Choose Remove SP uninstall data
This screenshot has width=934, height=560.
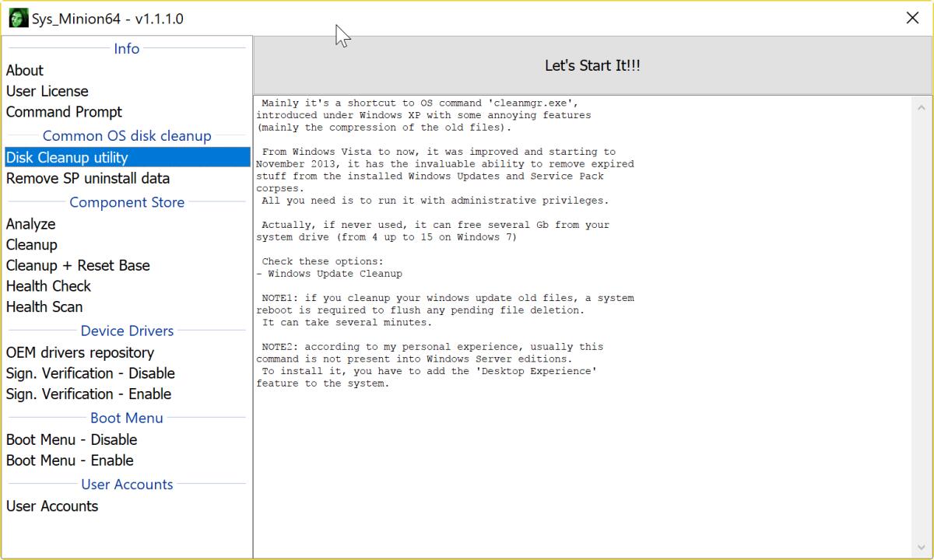coord(87,178)
